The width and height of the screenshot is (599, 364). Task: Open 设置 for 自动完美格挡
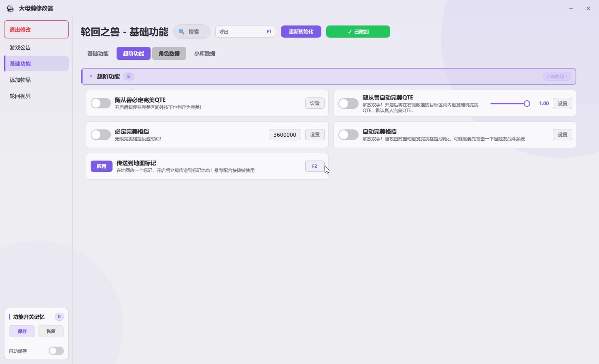tap(563, 135)
